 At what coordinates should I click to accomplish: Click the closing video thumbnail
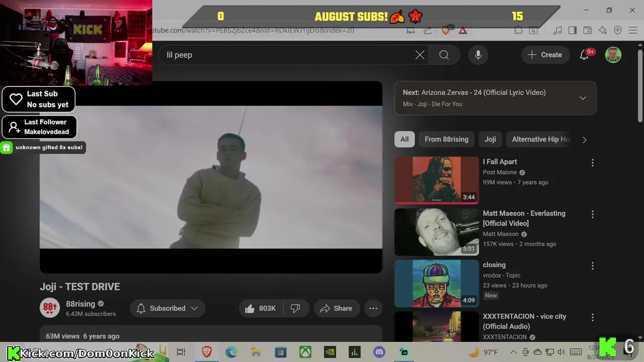click(437, 283)
